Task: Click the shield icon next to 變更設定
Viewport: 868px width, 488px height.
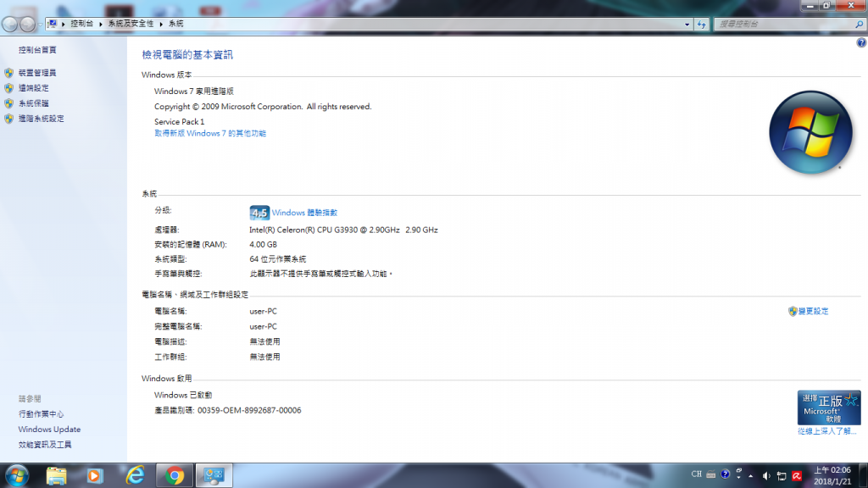Action: (x=793, y=312)
